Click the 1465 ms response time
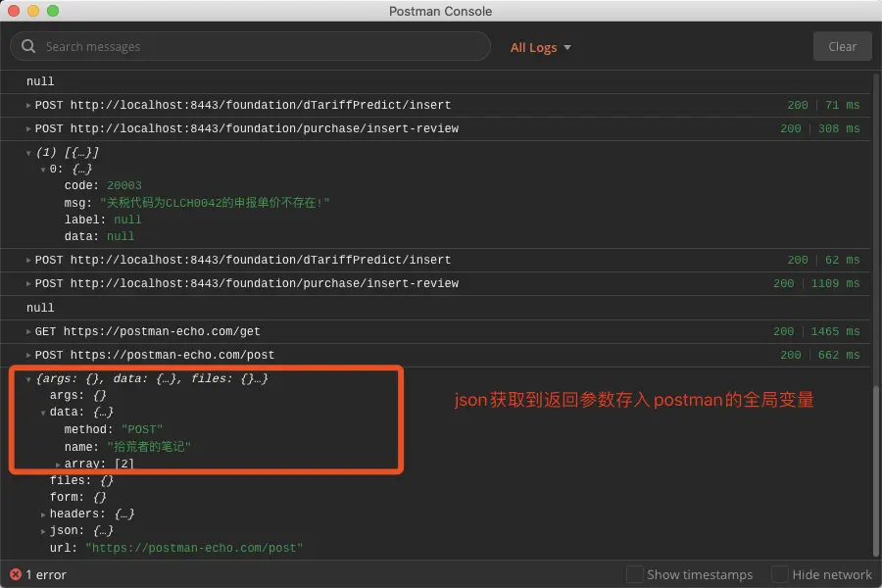This screenshot has width=882, height=588. 835,331
